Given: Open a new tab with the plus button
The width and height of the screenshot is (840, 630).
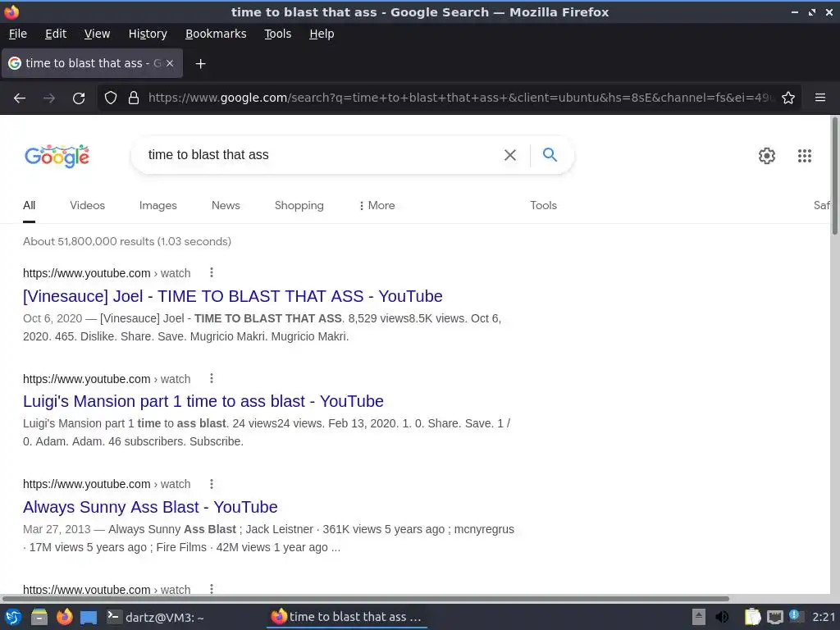Looking at the screenshot, I should (x=200, y=64).
